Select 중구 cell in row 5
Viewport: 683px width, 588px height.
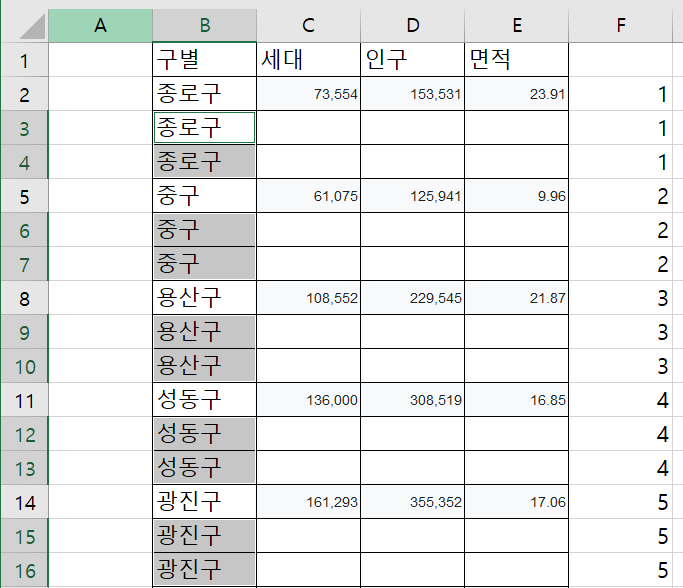[204, 196]
